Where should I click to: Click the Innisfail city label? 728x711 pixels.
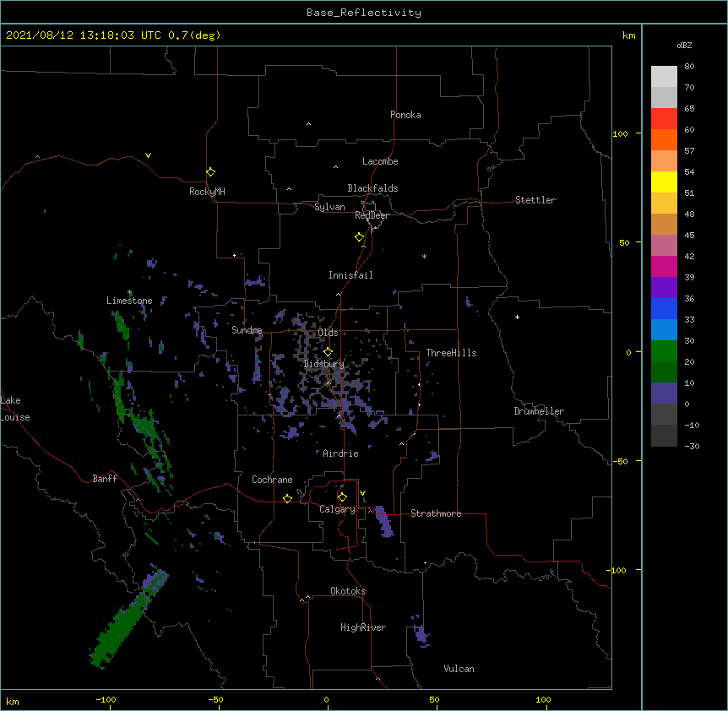pos(350,275)
